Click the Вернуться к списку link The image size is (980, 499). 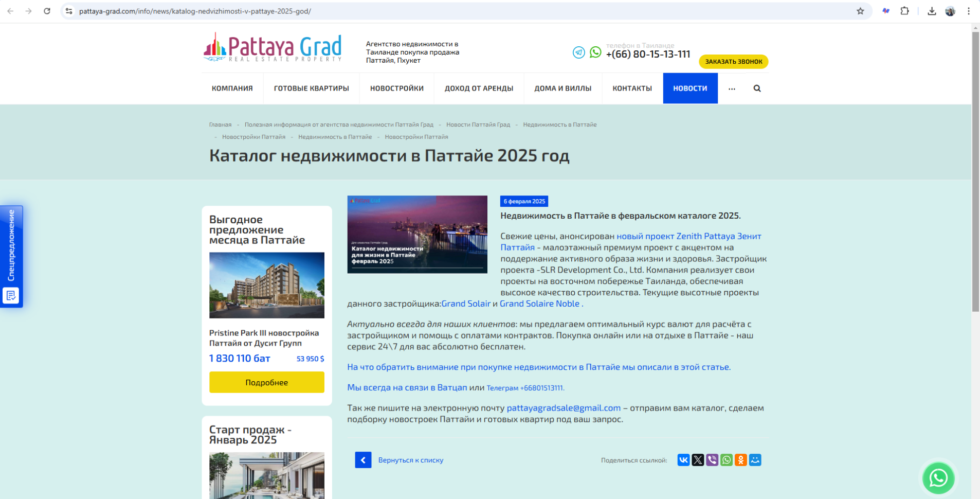[411, 460]
